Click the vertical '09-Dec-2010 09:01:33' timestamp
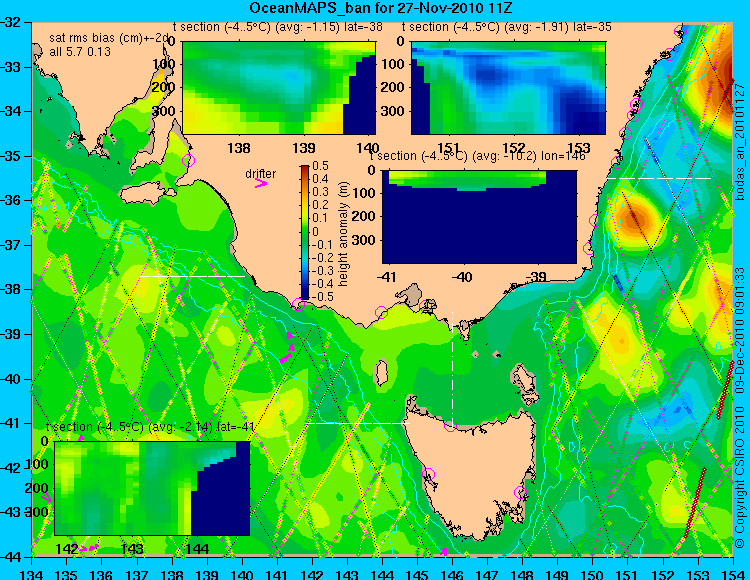 tap(740, 328)
